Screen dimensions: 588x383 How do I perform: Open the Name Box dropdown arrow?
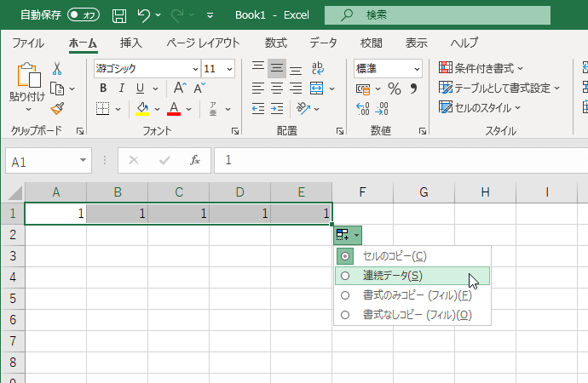pos(84,160)
